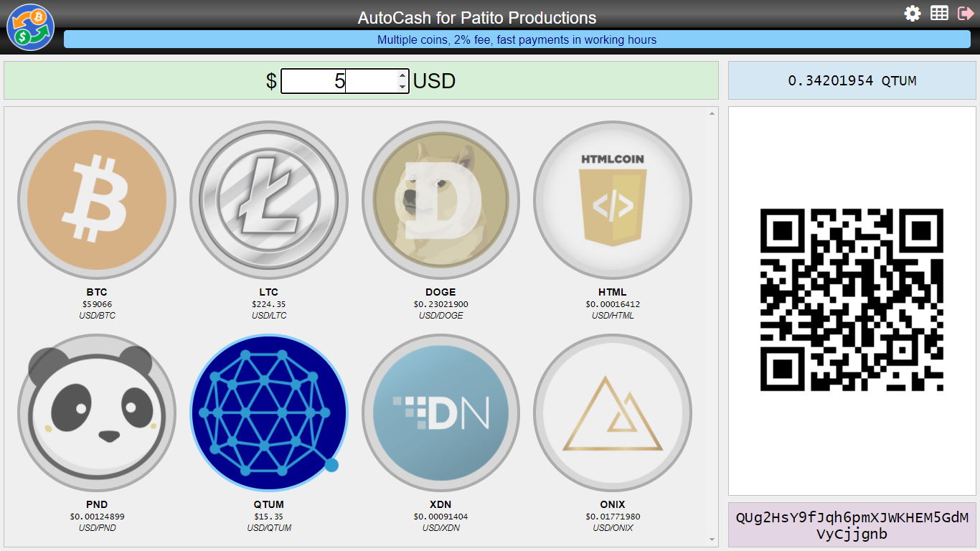Screen dimensions: 980x551
Task: Click the USD/QTUM pair text
Action: click(269, 528)
